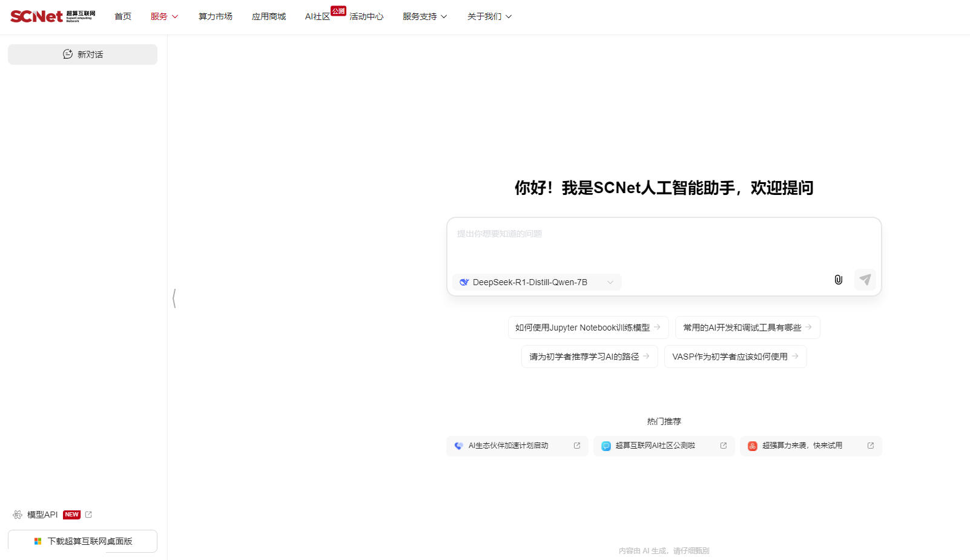Click the 超强算力来袭 card red icon
The width and height of the screenshot is (970, 560).
coord(753,446)
